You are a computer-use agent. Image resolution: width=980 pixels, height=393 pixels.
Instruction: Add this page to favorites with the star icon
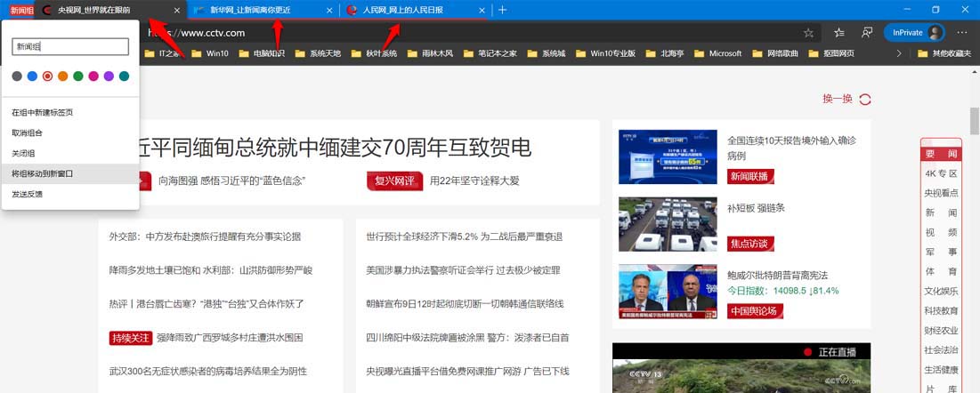tap(808, 33)
